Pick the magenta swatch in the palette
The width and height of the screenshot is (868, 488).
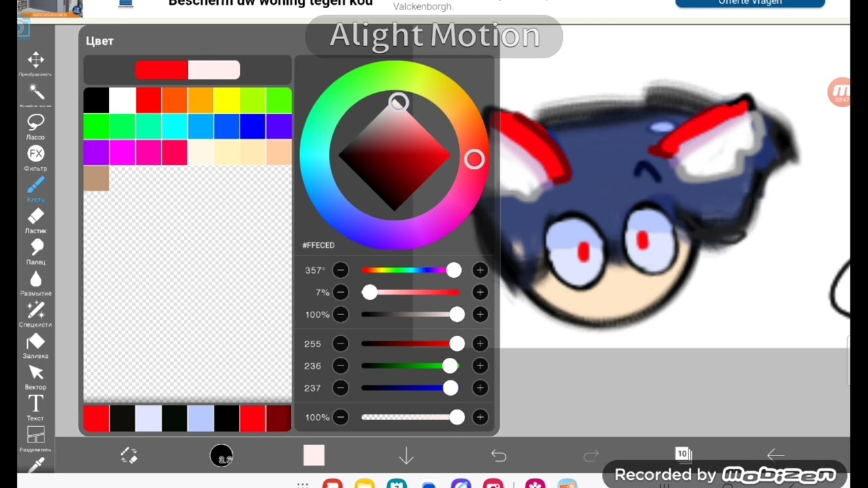click(123, 152)
